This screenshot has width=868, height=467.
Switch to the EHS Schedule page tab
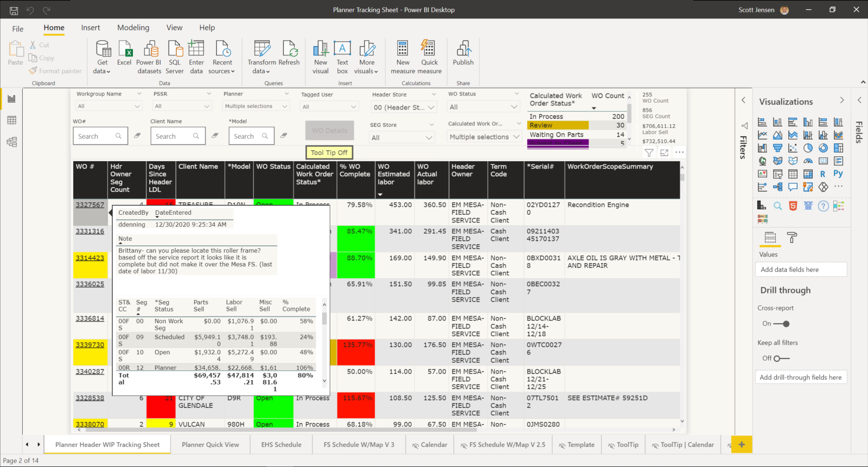(281, 445)
